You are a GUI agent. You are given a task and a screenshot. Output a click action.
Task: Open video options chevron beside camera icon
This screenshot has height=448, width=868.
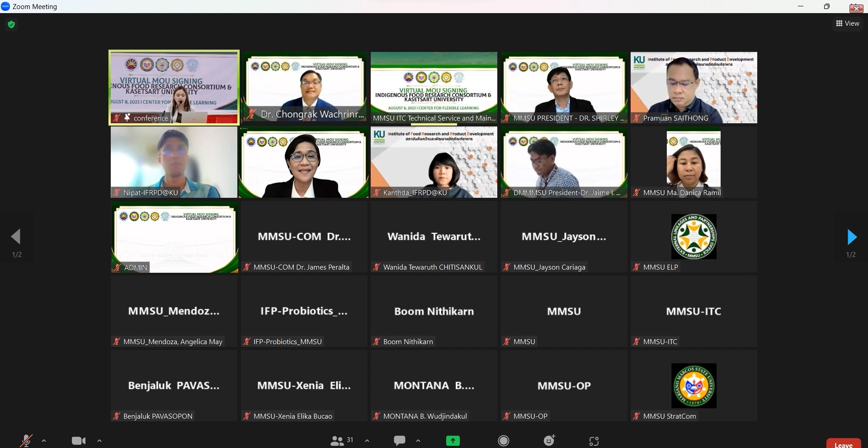(99, 441)
